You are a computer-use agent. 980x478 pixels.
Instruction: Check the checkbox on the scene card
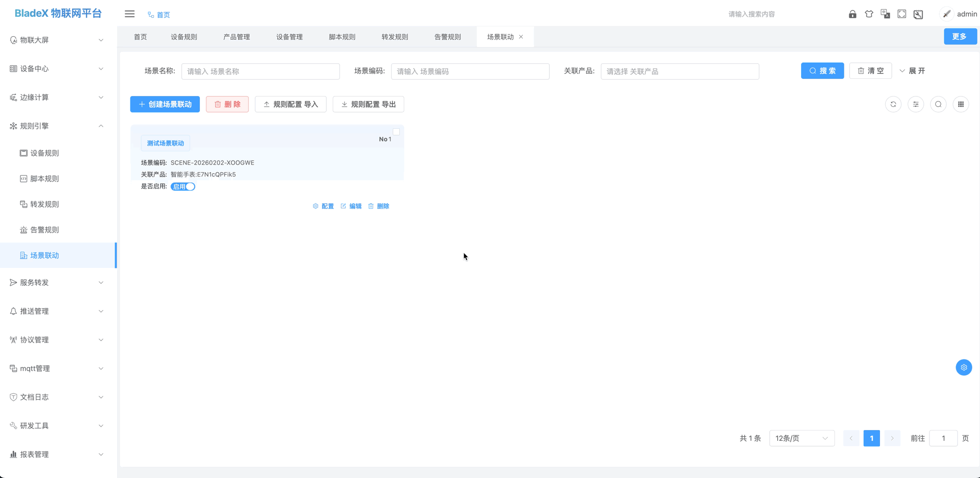pos(396,131)
